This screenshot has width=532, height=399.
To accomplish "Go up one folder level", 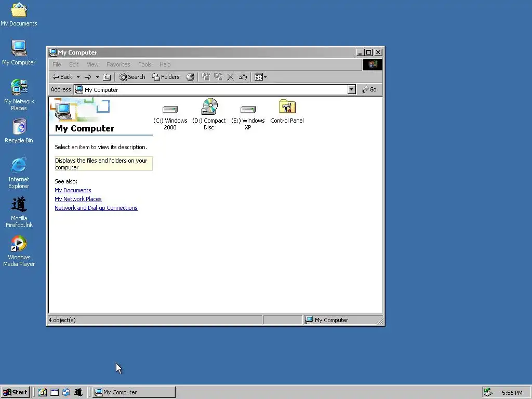I will [107, 77].
